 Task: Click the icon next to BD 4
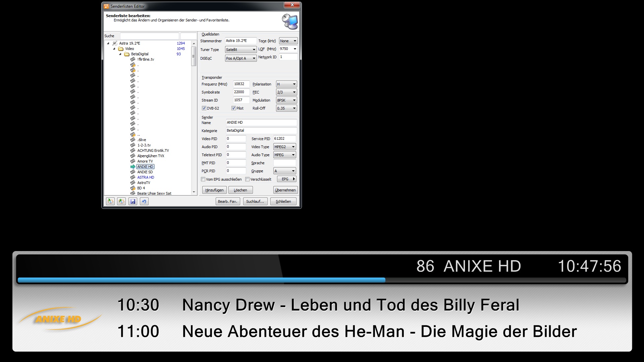133,188
